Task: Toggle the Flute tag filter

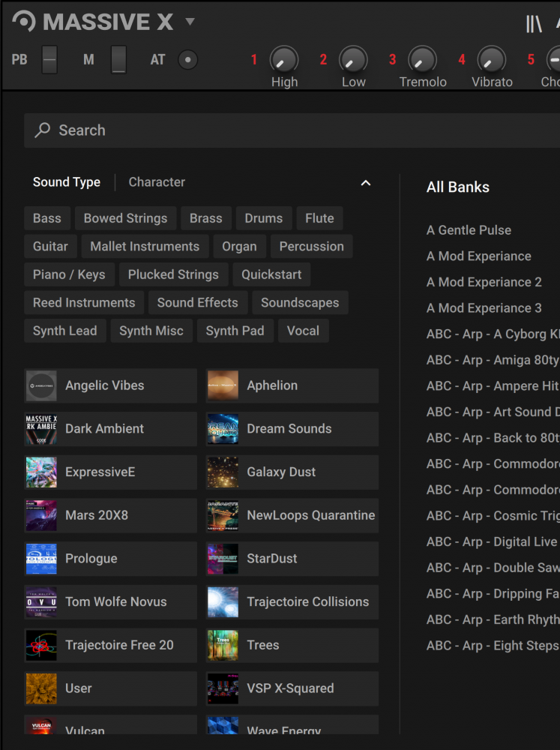Action: coord(319,218)
